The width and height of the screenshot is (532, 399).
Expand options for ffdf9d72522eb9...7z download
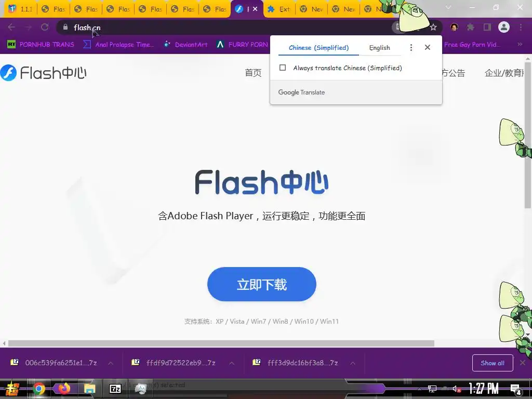232,363
